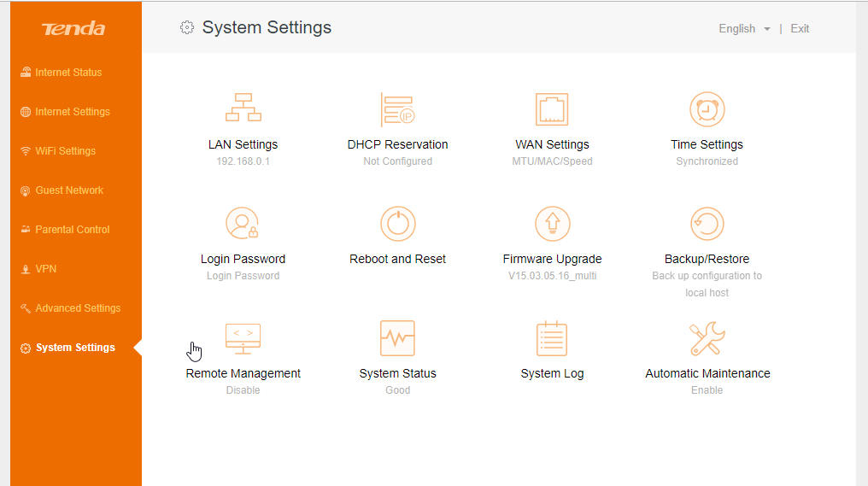Open the System Status waveform icon
868x486 pixels.
397,338
